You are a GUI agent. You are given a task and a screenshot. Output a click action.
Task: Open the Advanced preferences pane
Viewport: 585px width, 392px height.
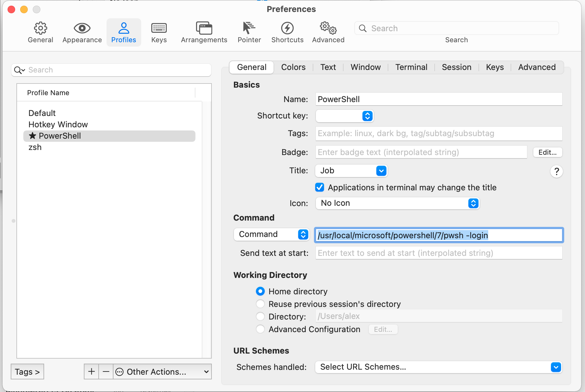328,32
